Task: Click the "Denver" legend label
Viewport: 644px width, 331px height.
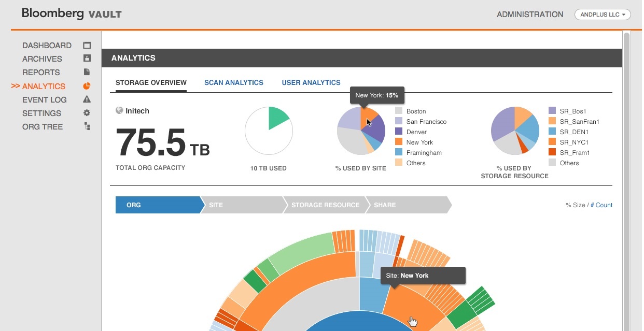Action: [x=416, y=132]
